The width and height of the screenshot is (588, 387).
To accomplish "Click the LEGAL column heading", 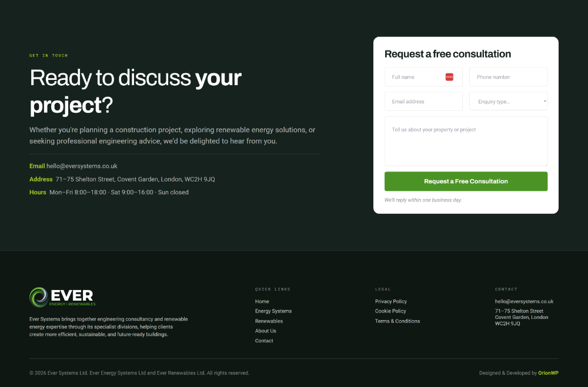I will click(x=383, y=289).
